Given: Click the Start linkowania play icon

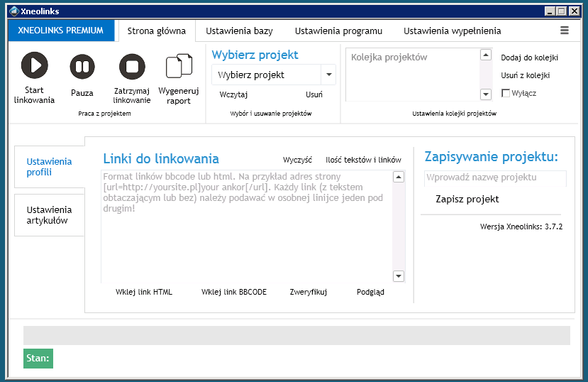Looking at the screenshot, I should tap(35, 65).
